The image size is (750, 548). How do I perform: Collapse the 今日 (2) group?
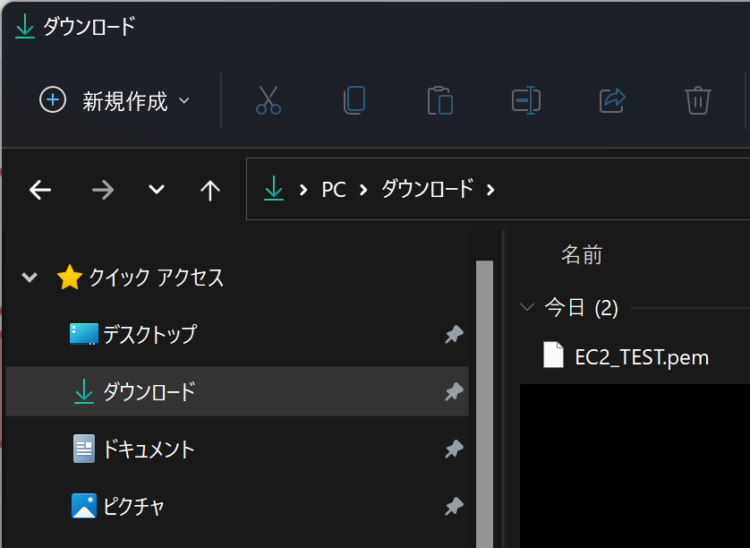point(527,307)
